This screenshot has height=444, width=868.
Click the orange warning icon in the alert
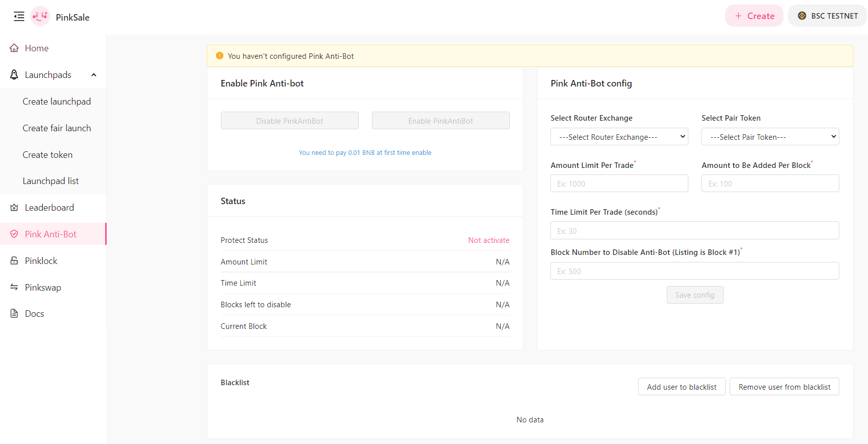tap(219, 56)
